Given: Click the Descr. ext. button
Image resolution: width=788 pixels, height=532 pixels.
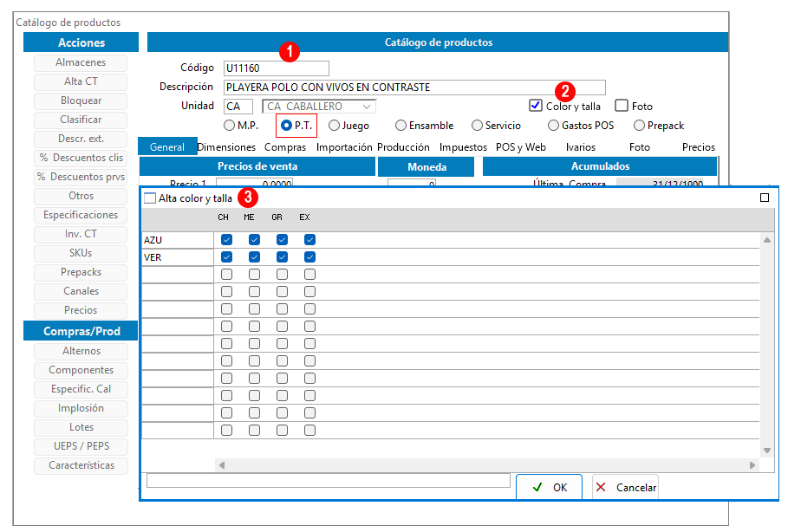Looking at the screenshot, I should pos(81,139).
